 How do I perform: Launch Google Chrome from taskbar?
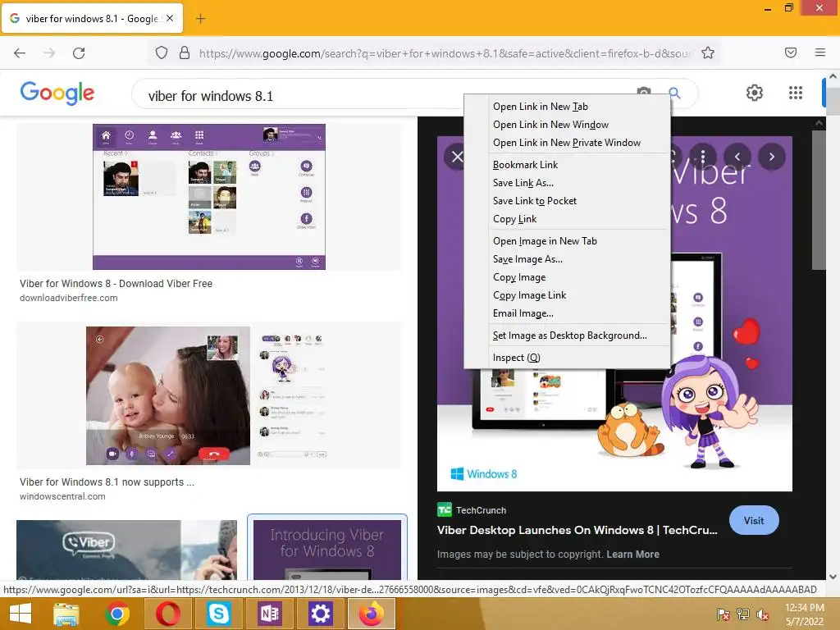point(116,614)
